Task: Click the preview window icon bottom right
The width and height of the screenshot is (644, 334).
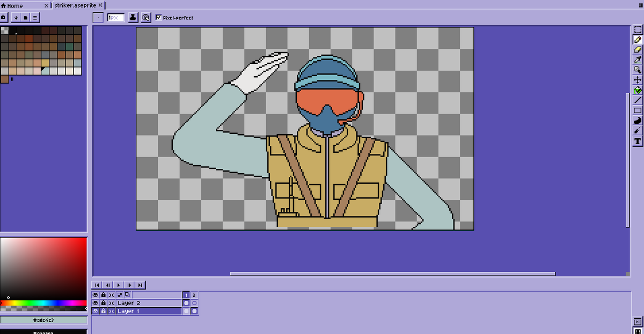Action: pyautogui.click(x=638, y=322)
